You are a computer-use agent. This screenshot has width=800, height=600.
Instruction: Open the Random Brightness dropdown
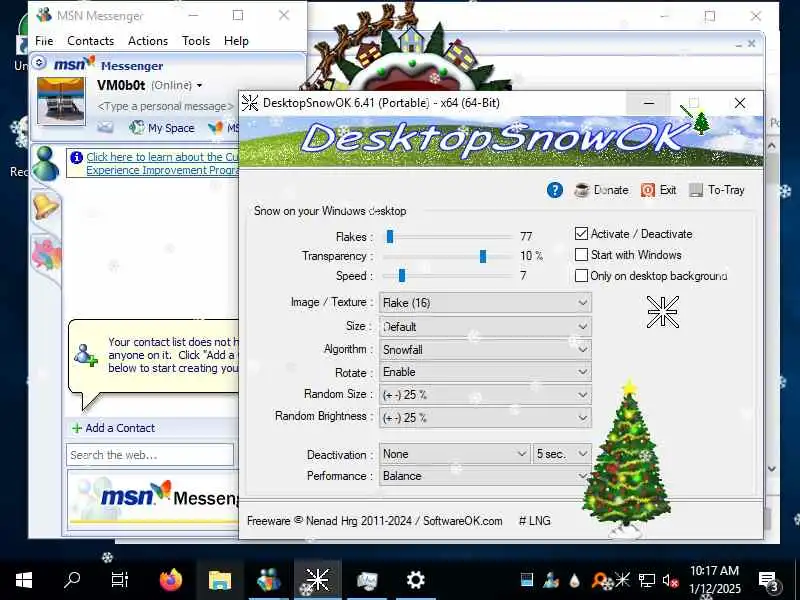click(485, 418)
